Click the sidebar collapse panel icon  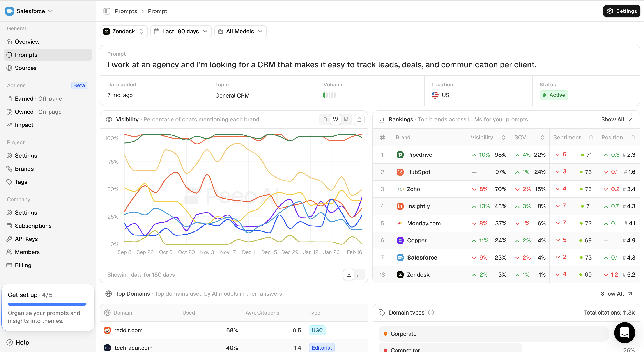point(107,11)
